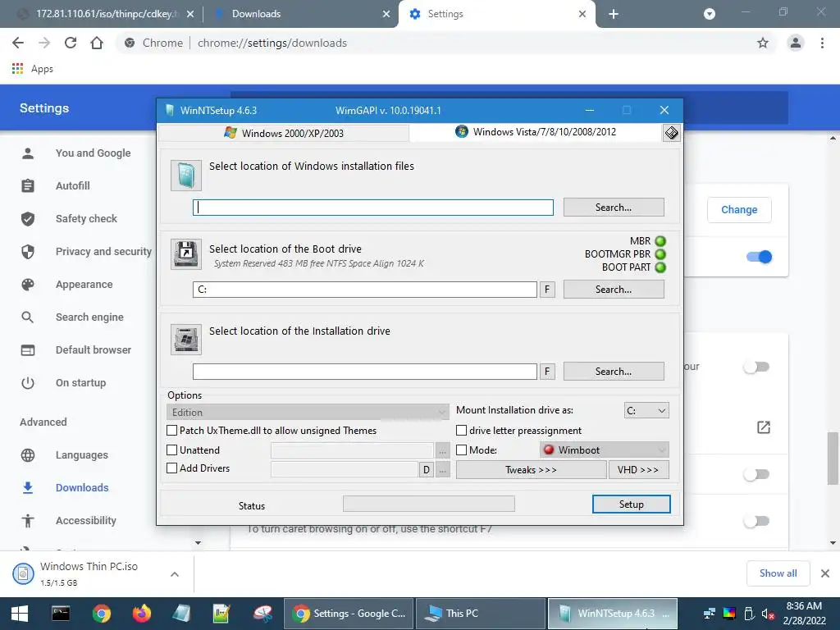Click the tools icon beside Vista tab
This screenshot has height=630, width=840.
671,133
